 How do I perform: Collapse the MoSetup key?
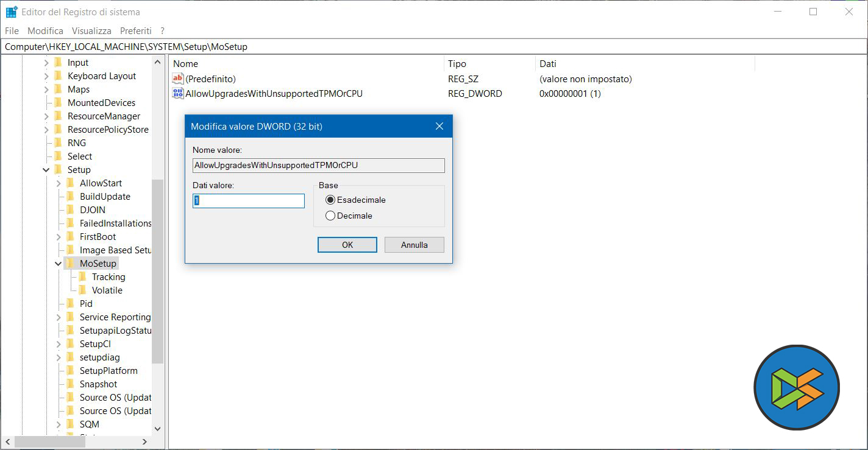(59, 264)
